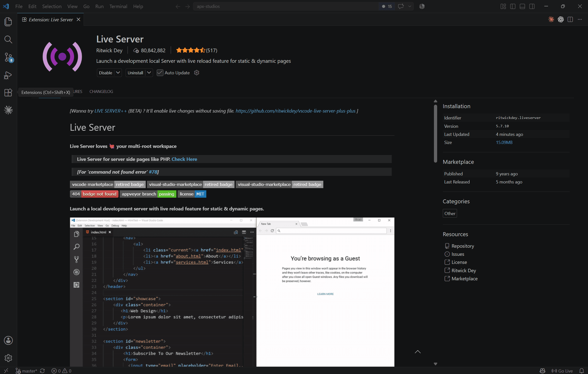Image resolution: width=588 pixels, height=374 pixels.
Task: Click the Customize Layout icon in title bar
Action: (503, 6)
